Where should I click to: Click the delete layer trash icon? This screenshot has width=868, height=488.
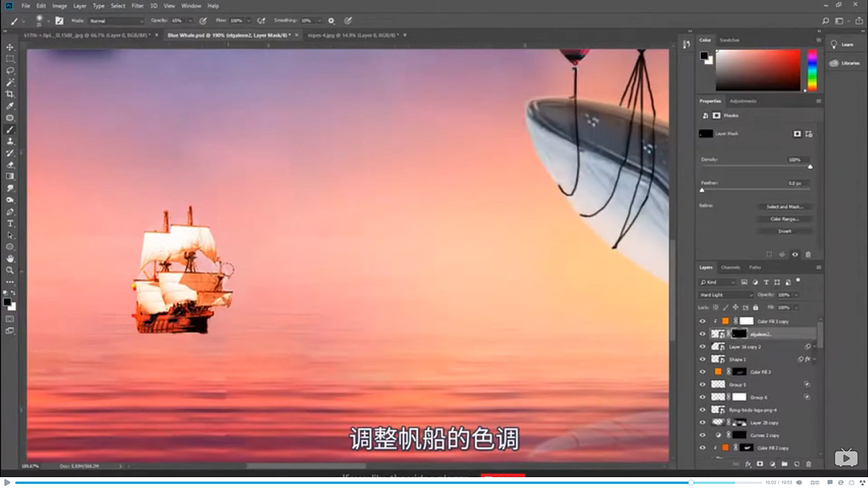tap(809, 463)
